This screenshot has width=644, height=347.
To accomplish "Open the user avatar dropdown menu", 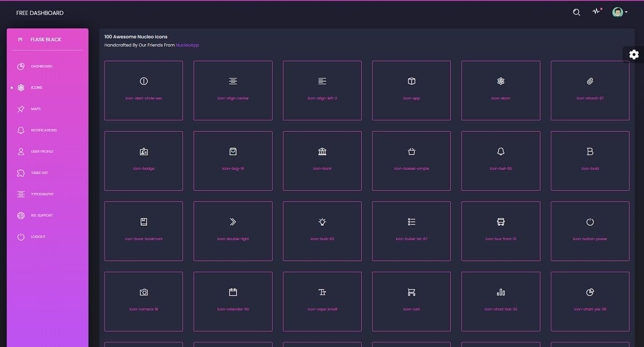I will click(x=618, y=12).
